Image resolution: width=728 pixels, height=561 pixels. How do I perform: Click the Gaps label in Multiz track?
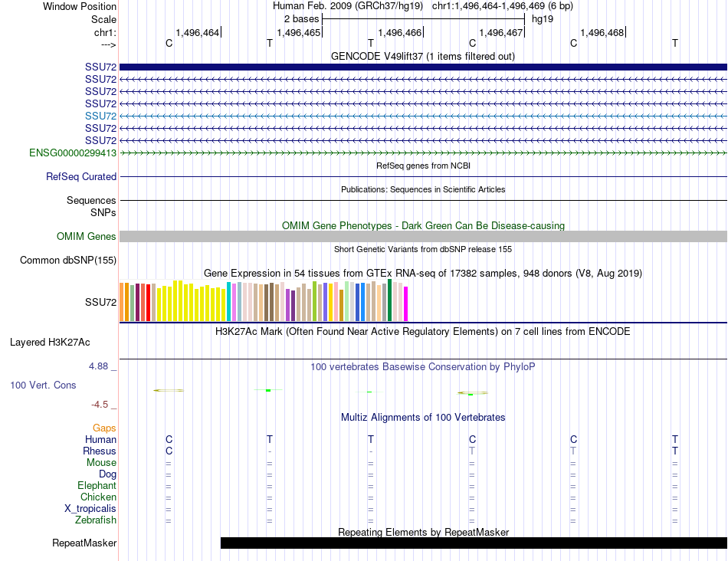[104, 428]
